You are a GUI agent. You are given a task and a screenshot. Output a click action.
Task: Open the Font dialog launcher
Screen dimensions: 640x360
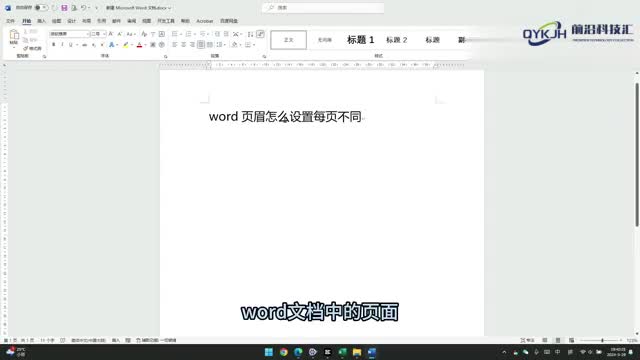pyautogui.click(x=166, y=56)
